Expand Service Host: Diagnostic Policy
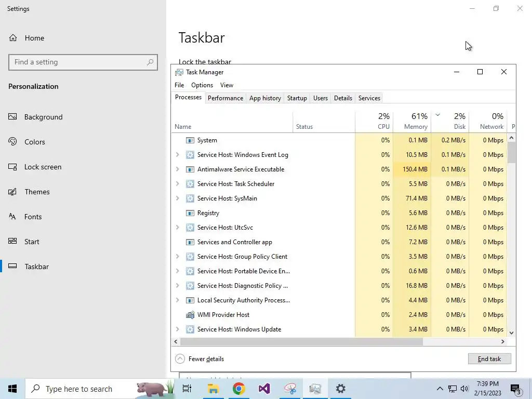532x399 pixels. click(178, 286)
